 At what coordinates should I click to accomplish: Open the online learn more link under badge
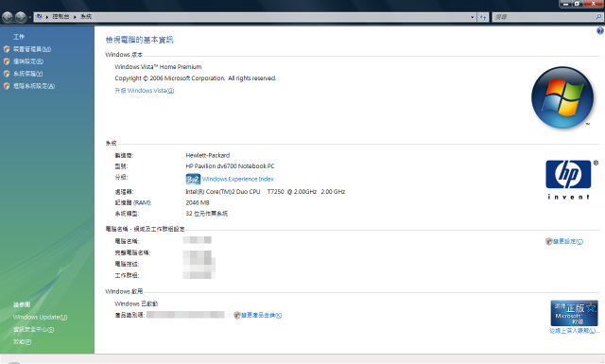click(574, 331)
